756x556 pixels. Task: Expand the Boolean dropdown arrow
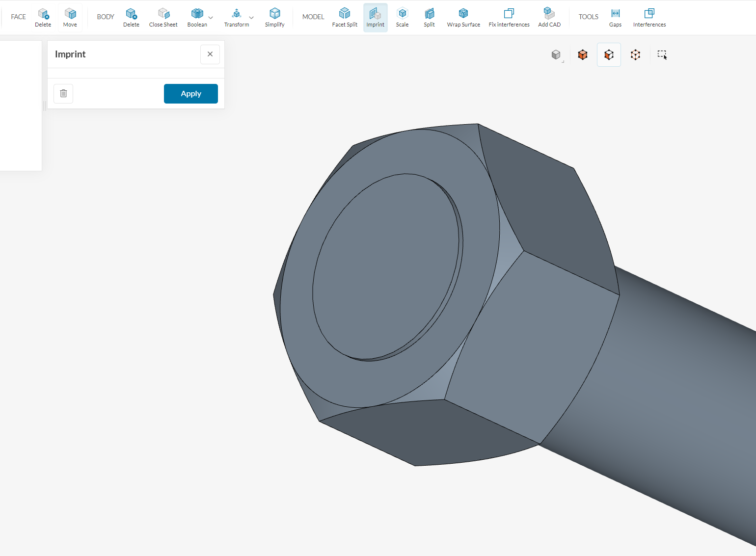click(x=211, y=18)
